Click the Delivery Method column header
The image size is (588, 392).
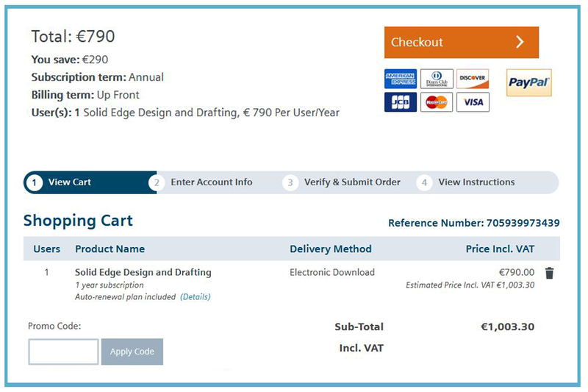click(x=330, y=249)
